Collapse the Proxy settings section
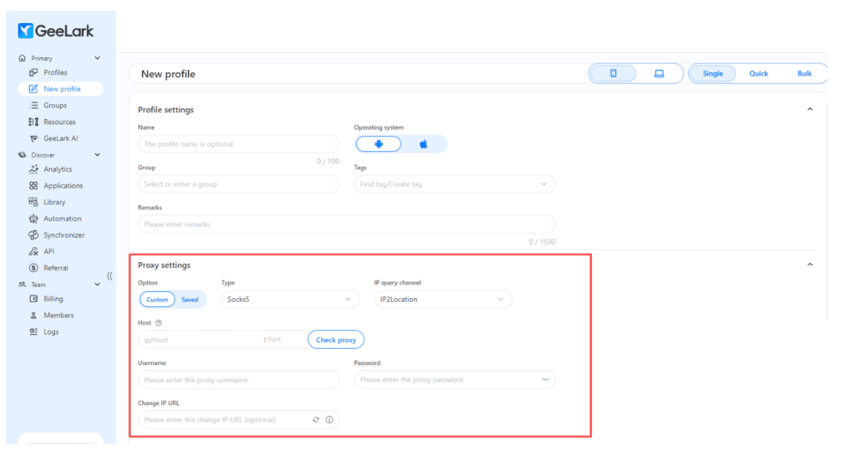The width and height of the screenshot is (868, 453). (810, 264)
